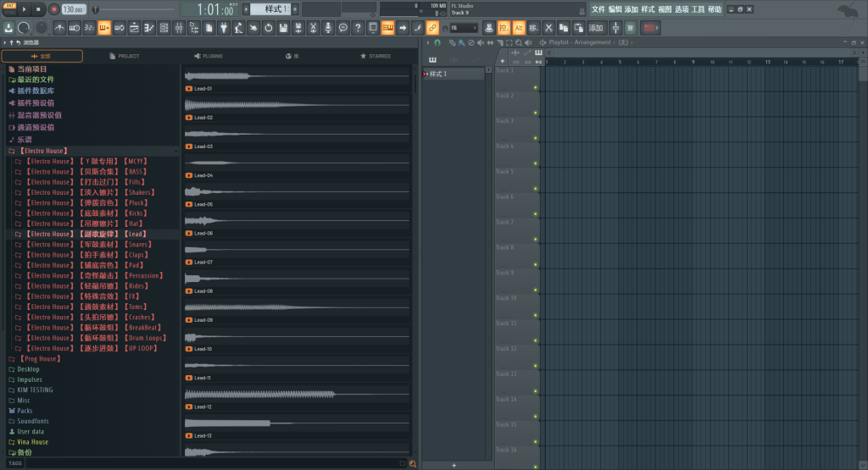The image size is (868, 470).
Task: Open the 选项 menu
Action: coord(682,9)
